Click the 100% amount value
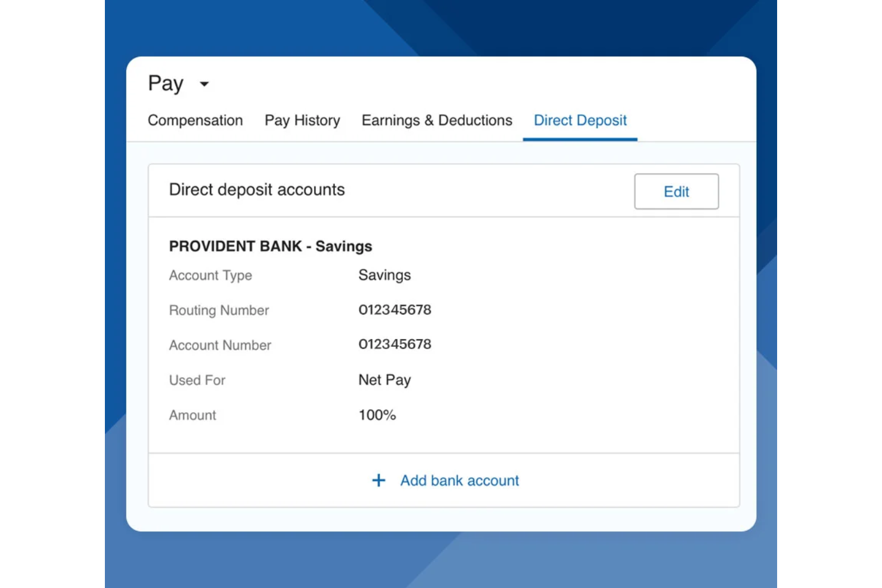The image size is (882, 588). 377,415
